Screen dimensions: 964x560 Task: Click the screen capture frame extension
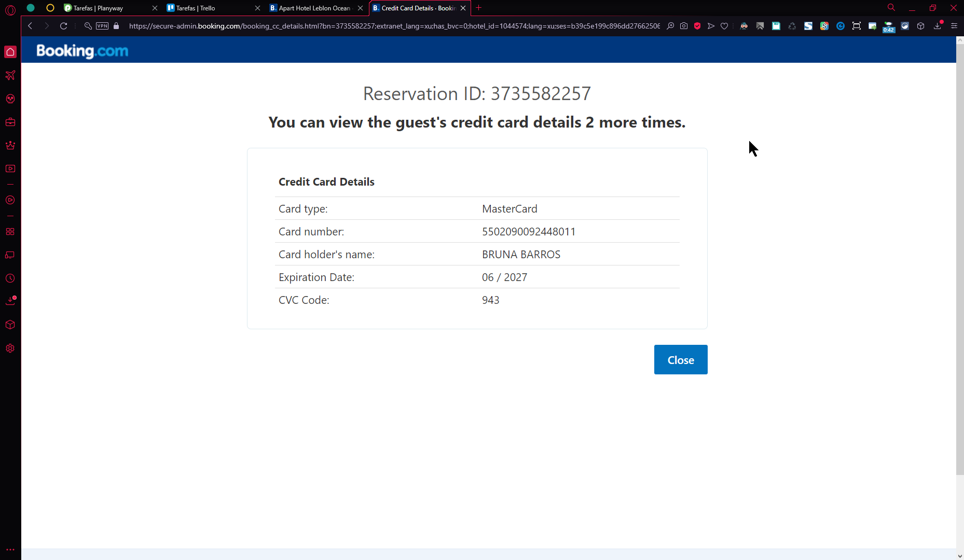pyautogui.click(x=857, y=26)
